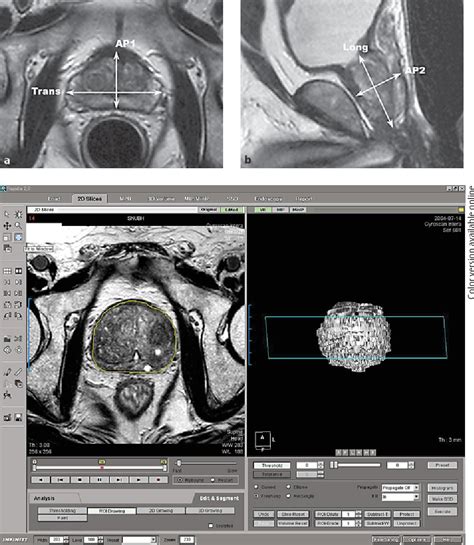
Task: Select the brightness window-level tool
Action: pyautogui.click(x=18, y=214)
